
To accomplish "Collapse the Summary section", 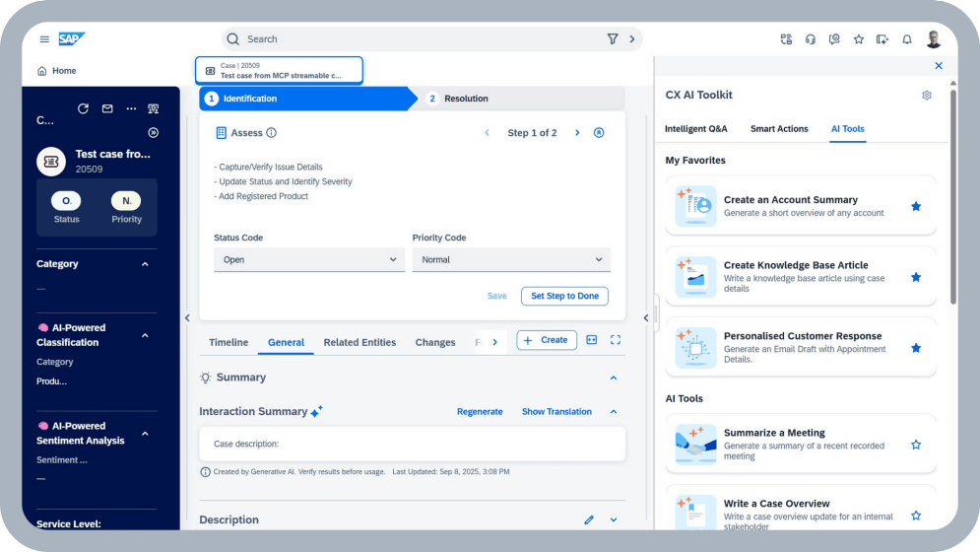I will pyautogui.click(x=614, y=378).
